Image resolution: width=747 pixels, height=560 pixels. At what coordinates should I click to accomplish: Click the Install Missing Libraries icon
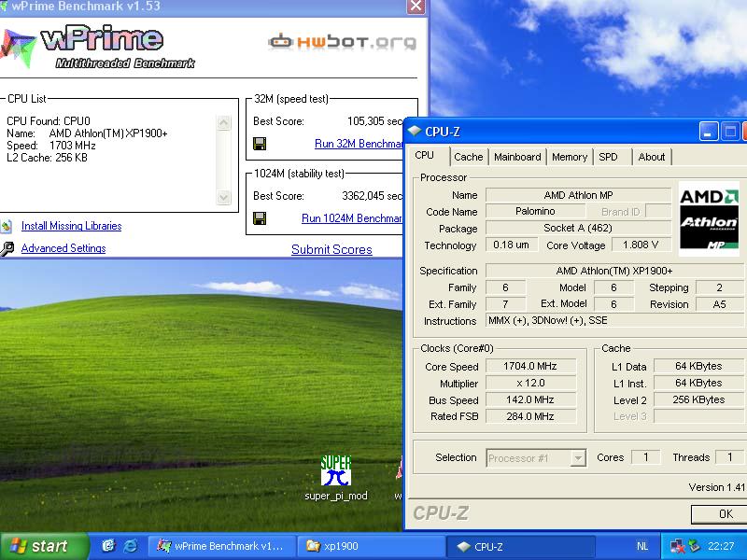coord(6,226)
